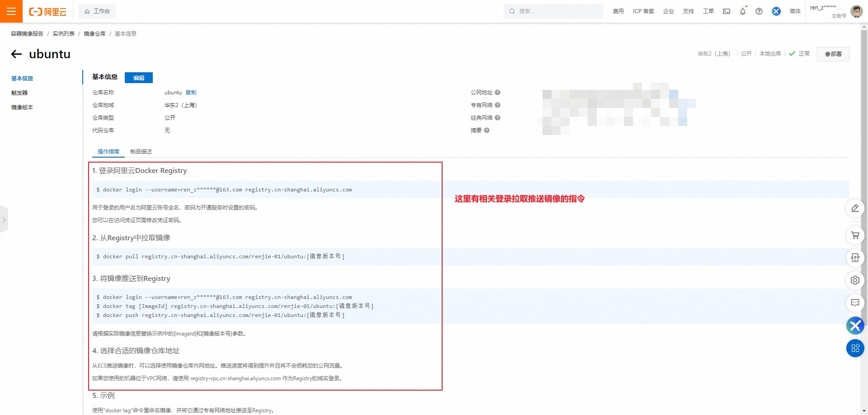Switch to the 制品描述 tab
The width and height of the screenshot is (868, 415).
[141, 152]
